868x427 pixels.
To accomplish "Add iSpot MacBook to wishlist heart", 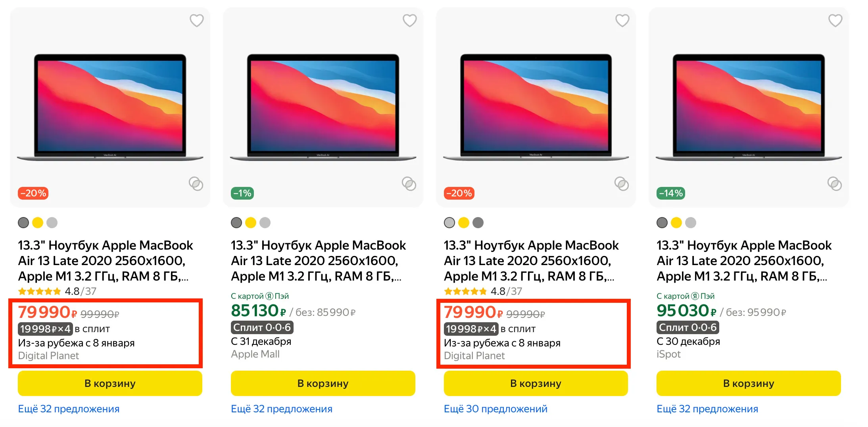I will coord(835,20).
